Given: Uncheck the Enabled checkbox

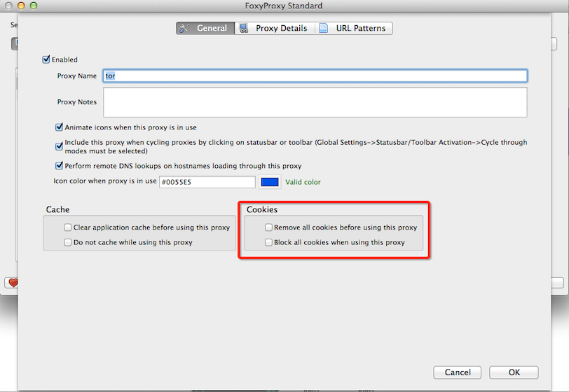Looking at the screenshot, I should point(47,60).
